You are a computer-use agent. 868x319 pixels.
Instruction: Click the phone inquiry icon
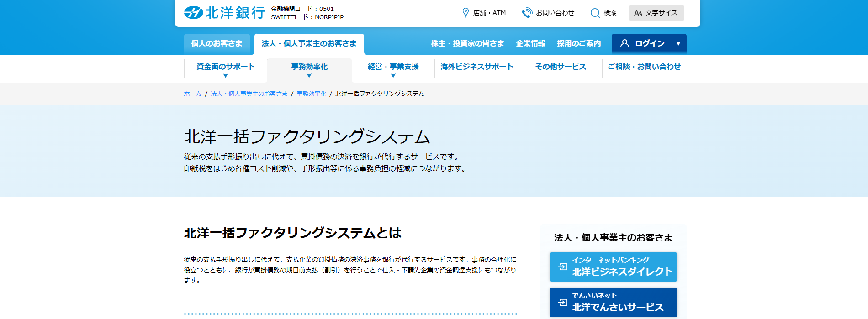coord(527,13)
